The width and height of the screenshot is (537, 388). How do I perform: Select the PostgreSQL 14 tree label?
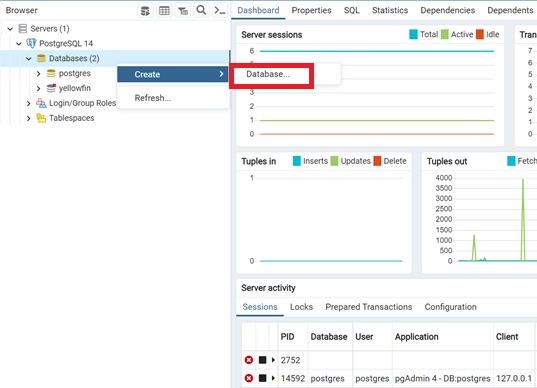coord(66,43)
